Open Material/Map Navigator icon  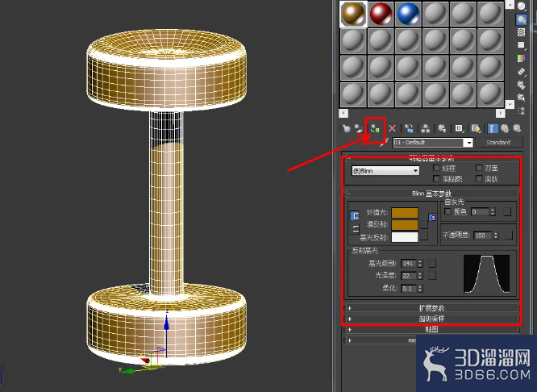pyautogui.click(x=521, y=111)
